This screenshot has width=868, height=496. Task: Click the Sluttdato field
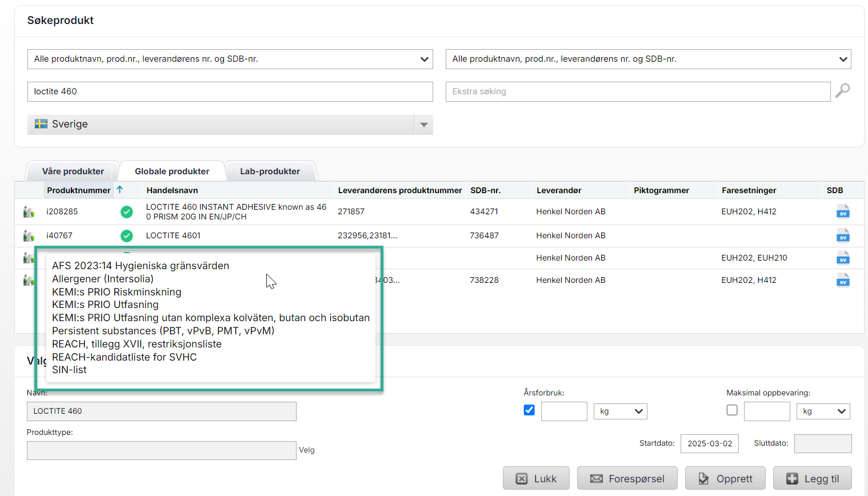click(x=823, y=443)
